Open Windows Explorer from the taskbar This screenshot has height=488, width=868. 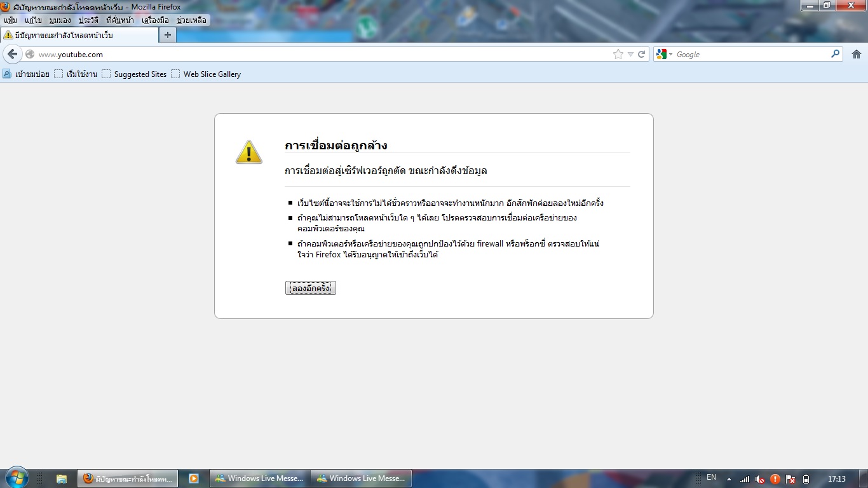[x=62, y=478]
